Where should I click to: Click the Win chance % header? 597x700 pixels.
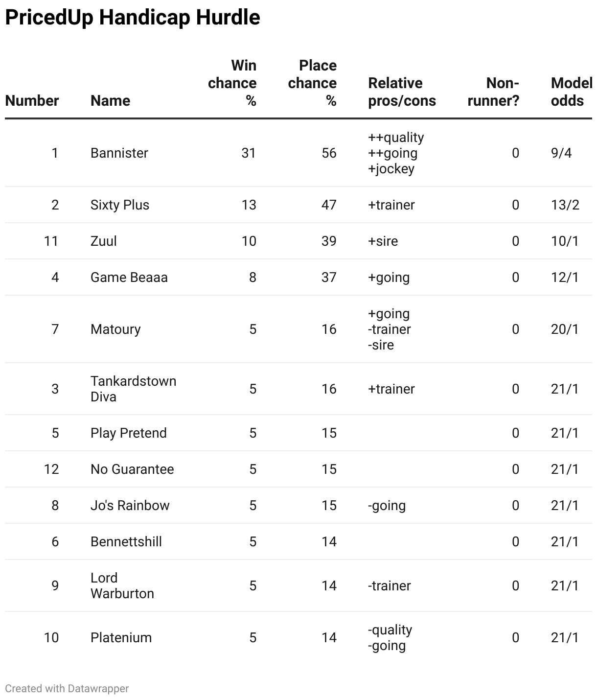[x=232, y=83]
